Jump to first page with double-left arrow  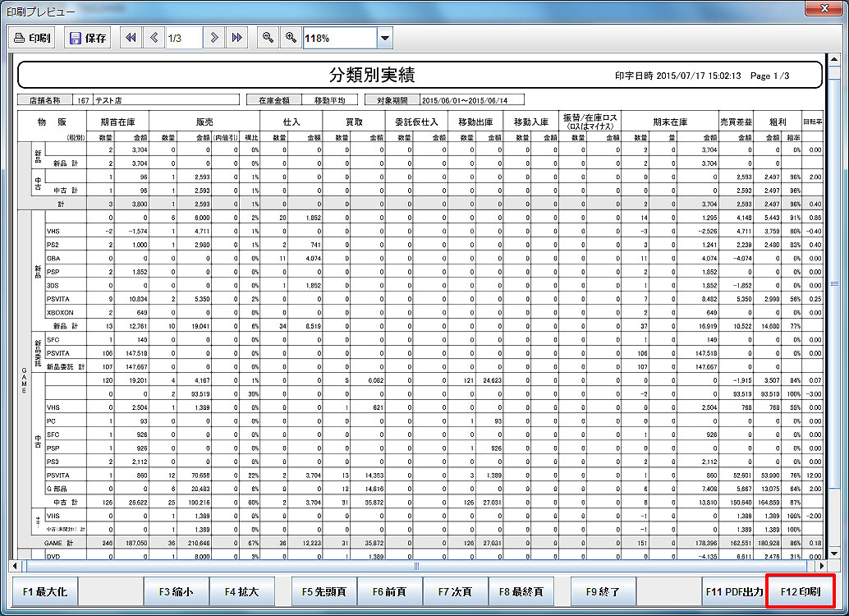click(x=131, y=38)
